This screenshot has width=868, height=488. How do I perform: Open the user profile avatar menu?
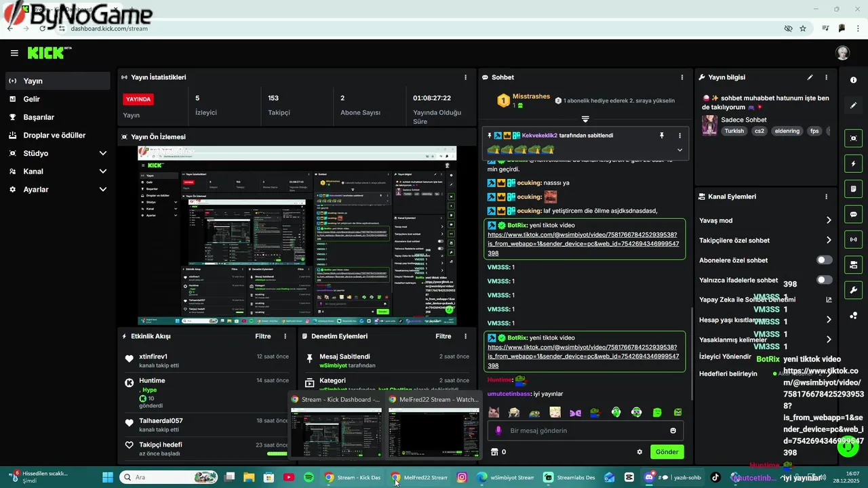(x=842, y=53)
